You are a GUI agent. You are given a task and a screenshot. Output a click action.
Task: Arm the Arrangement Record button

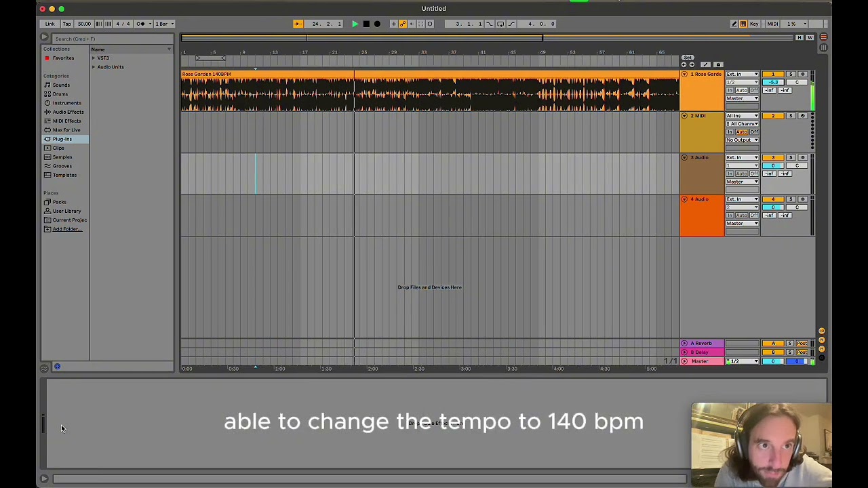click(x=378, y=24)
